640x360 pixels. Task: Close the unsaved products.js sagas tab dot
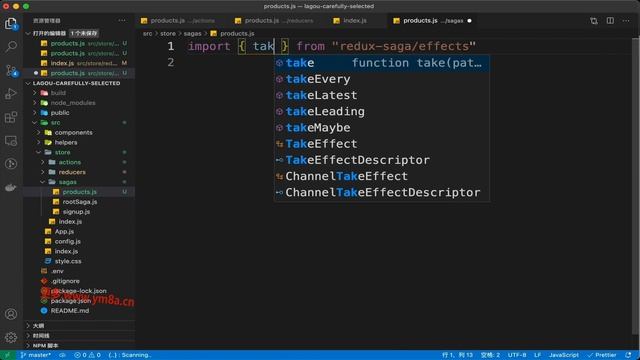pos(469,20)
